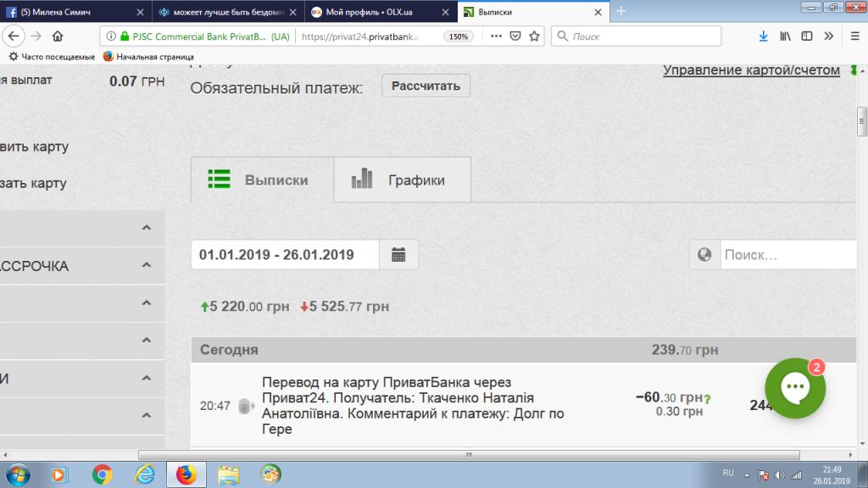Image resolution: width=868 pixels, height=488 pixels.
Task: Click the browser forward arrow
Action: 36,36
